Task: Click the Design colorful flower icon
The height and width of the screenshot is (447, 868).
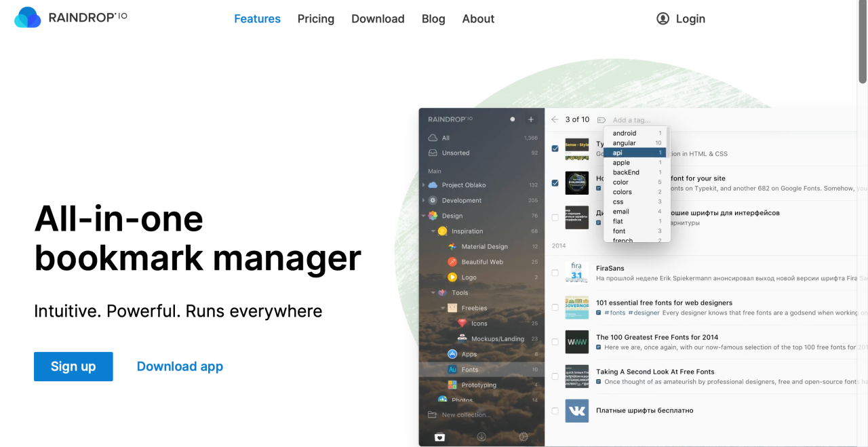Action: pyautogui.click(x=433, y=216)
